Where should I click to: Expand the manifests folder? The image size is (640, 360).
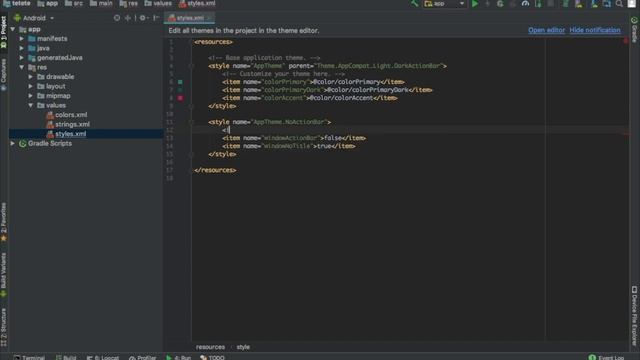point(22,39)
